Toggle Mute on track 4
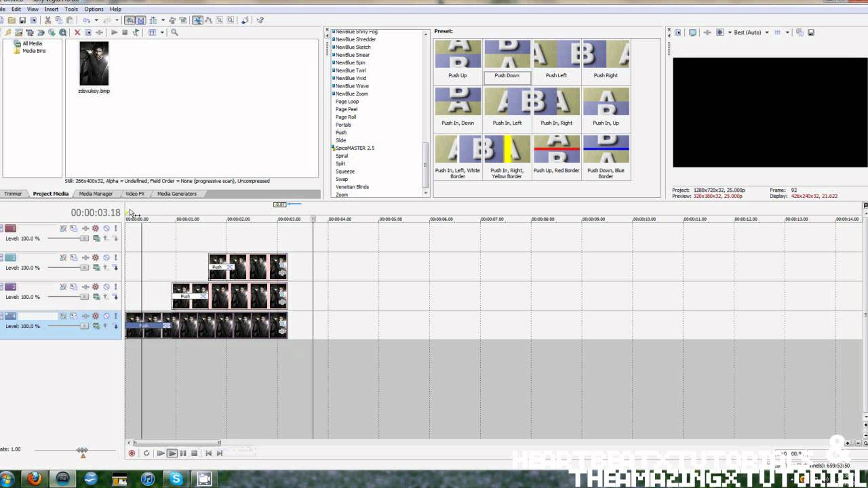This screenshot has width=868, height=488. tap(106, 316)
